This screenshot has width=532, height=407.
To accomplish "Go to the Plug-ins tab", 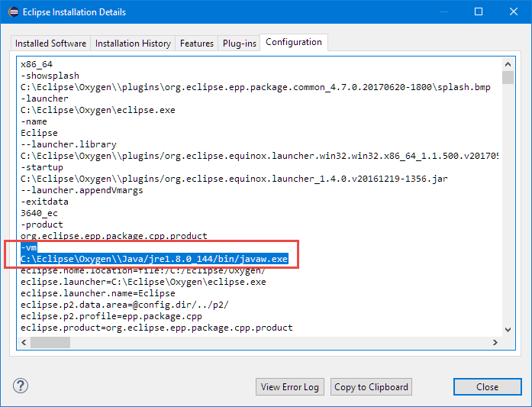I will [x=239, y=44].
